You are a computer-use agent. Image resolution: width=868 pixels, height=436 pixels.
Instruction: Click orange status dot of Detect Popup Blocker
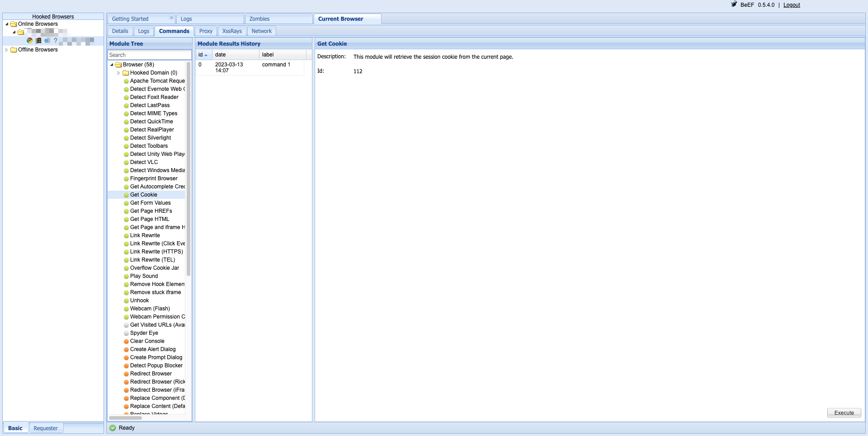127,366
